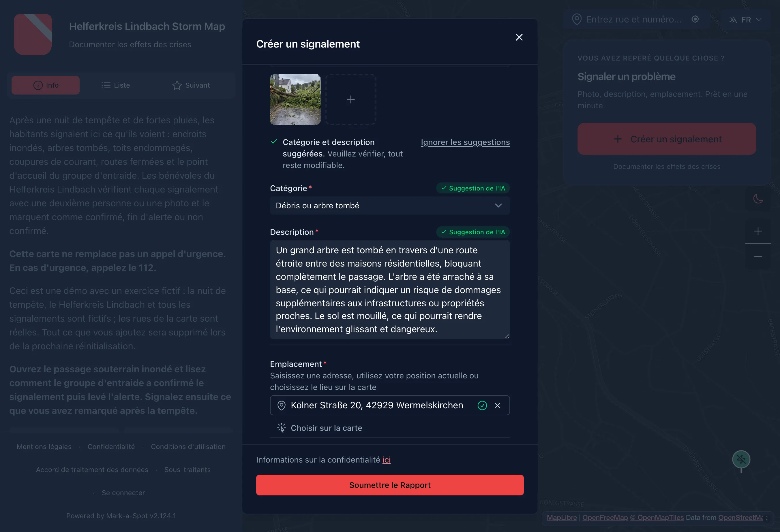
Task: Open the Catégorie dropdown
Action: click(x=390, y=205)
